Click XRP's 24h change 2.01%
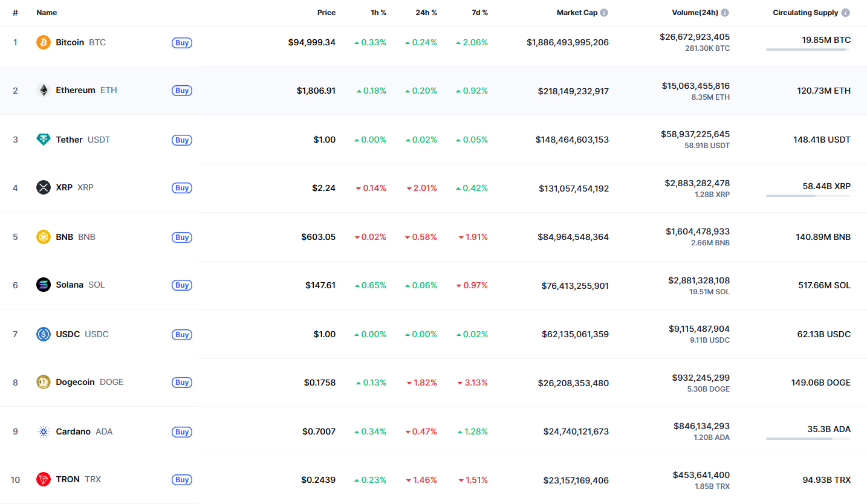Viewport: 867px width, 504px height. [x=421, y=188]
